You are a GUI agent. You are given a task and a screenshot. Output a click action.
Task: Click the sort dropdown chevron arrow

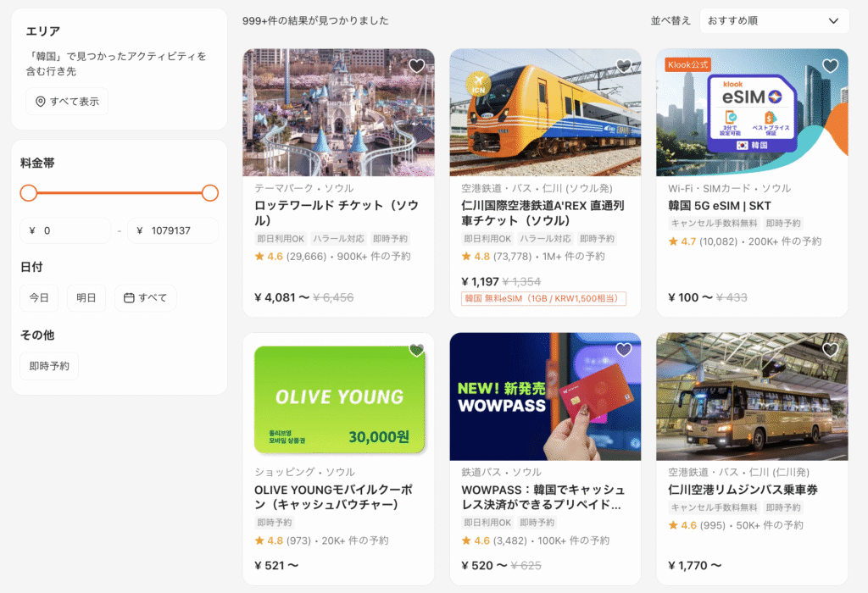[833, 21]
